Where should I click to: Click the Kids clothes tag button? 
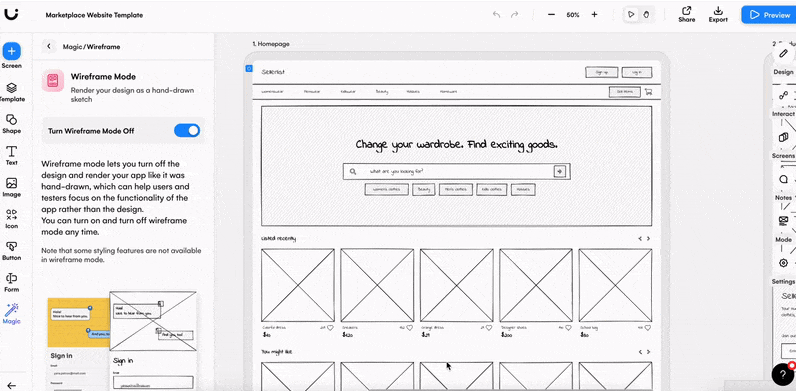[491, 189]
